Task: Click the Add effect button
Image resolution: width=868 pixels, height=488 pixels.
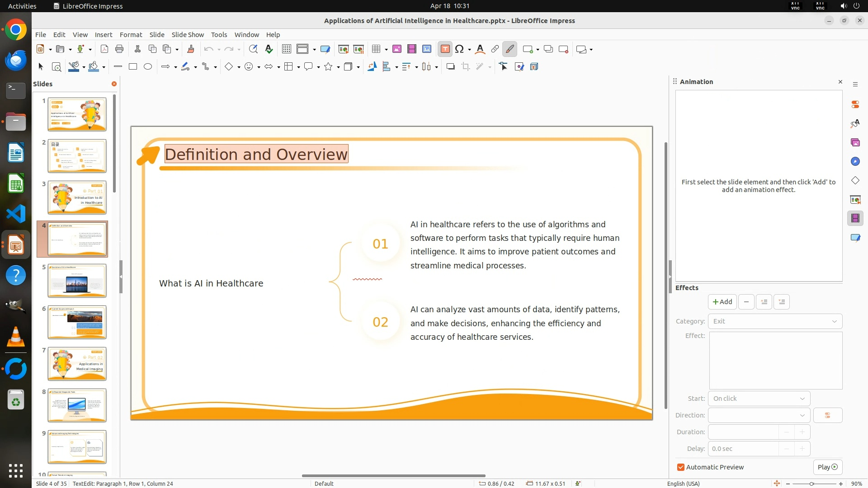Action: coord(722,302)
